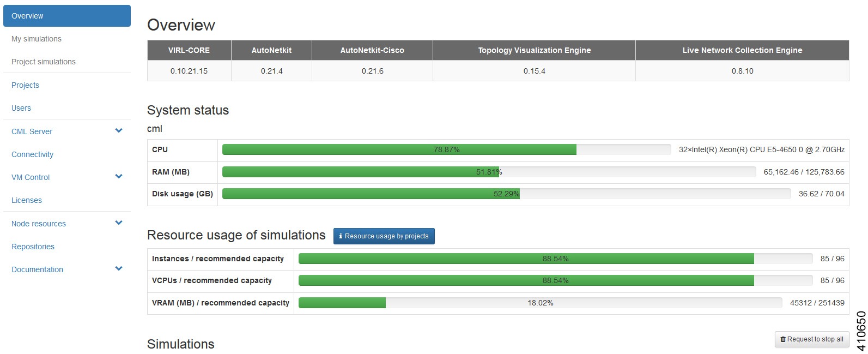
Task: Click VRAM (MB) / recommended capacity label
Action: pyautogui.click(x=220, y=303)
